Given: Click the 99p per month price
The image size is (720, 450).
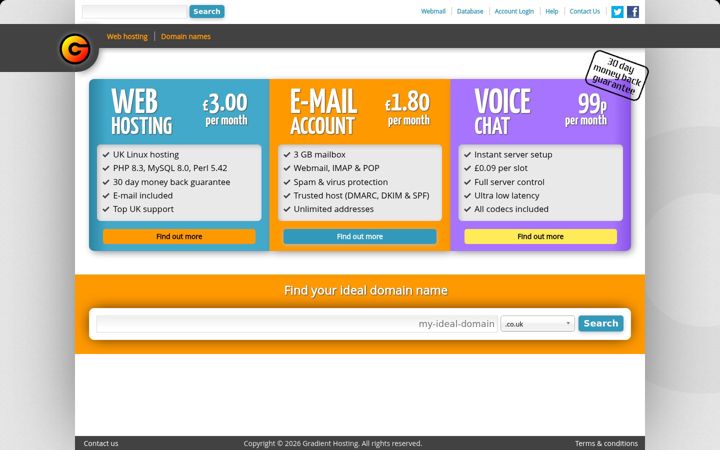Looking at the screenshot, I should [x=586, y=109].
